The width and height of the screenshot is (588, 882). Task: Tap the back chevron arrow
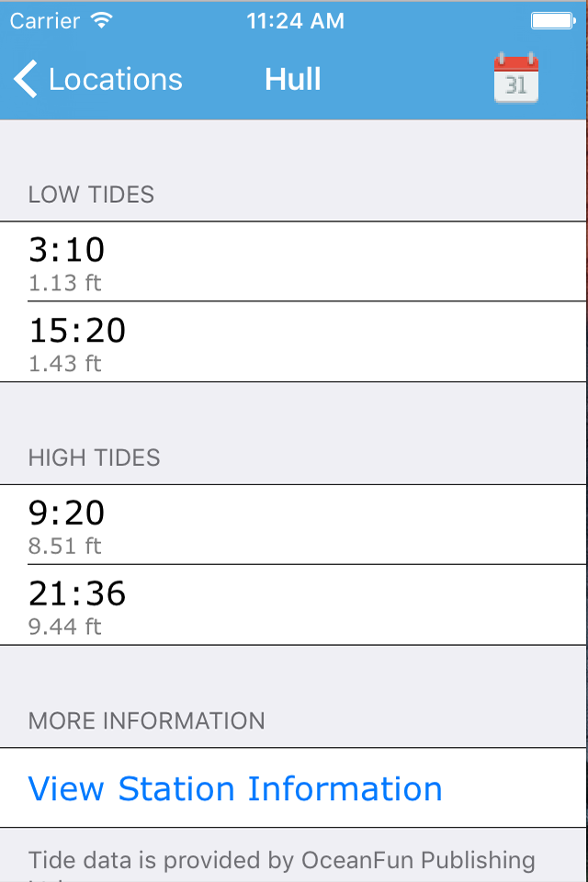pyautogui.click(x=26, y=79)
